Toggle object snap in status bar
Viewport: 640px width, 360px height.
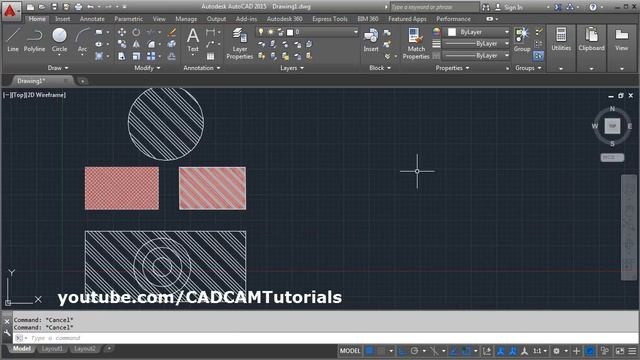pos(466,351)
